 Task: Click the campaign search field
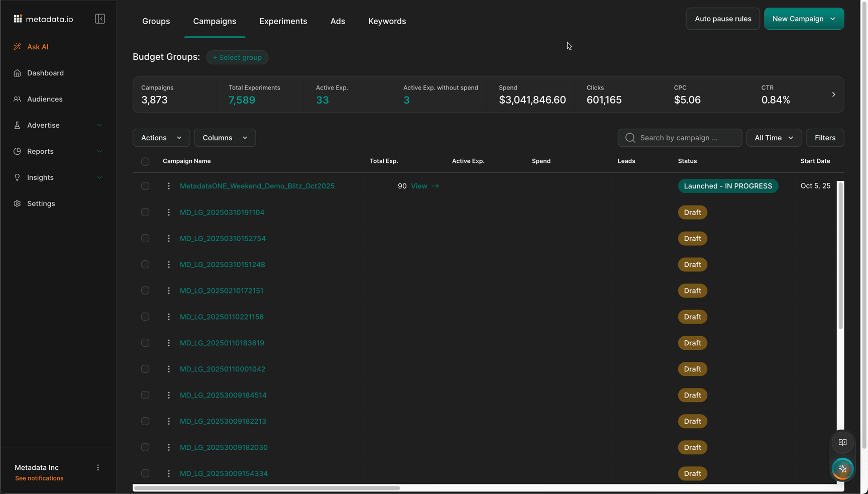[680, 138]
